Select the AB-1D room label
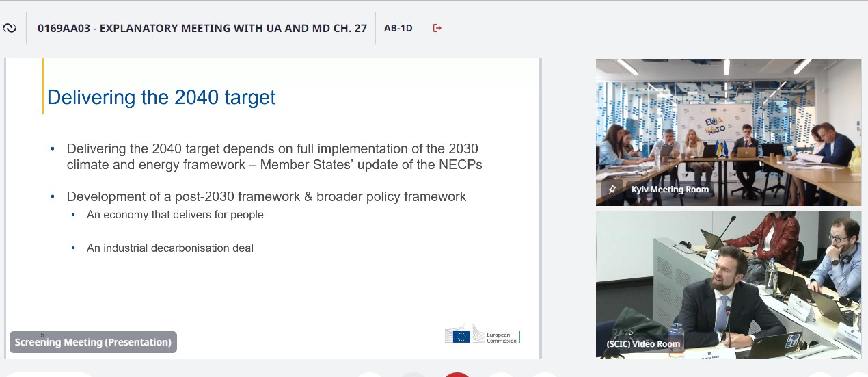868x377 pixels. click(x=398, y=28)
